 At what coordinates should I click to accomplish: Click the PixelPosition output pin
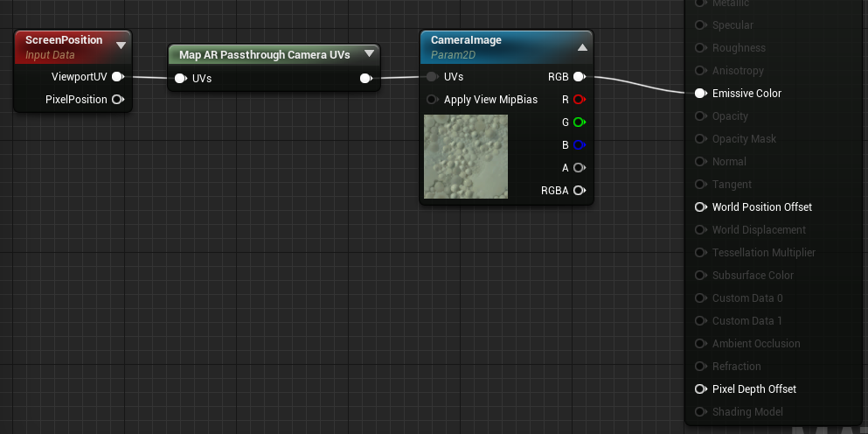click(117, 99)
